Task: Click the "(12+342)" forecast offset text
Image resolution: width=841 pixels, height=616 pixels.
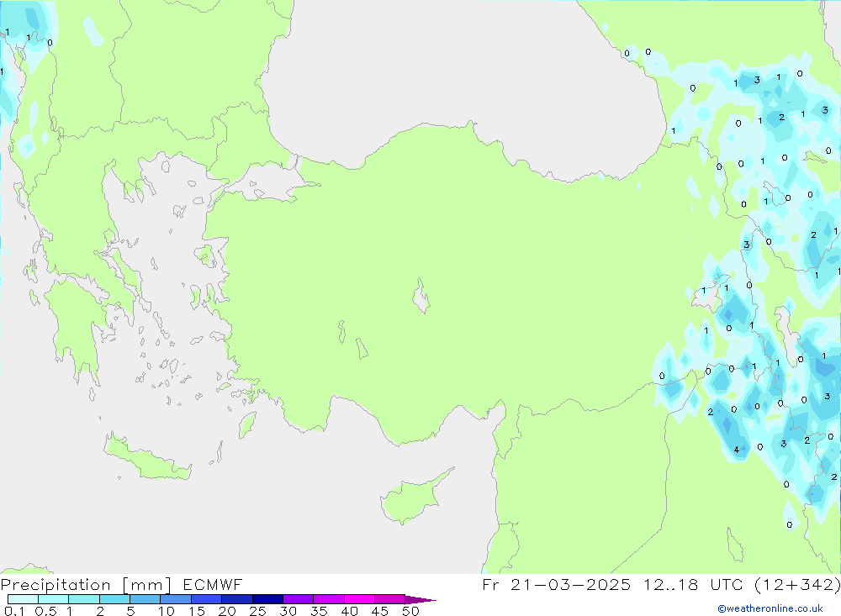Action: point(797,584)
